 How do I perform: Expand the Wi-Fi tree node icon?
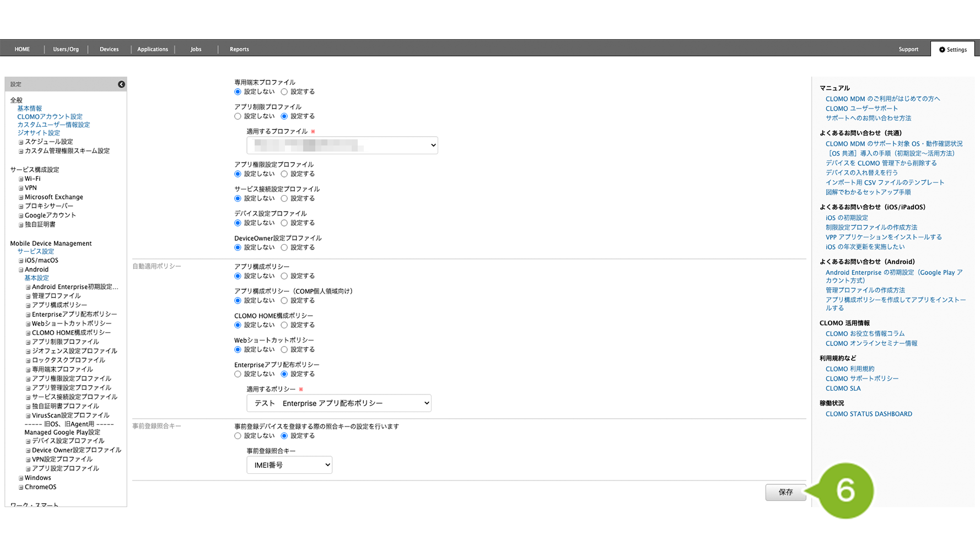pyautogui.click(x=21, y=179)
